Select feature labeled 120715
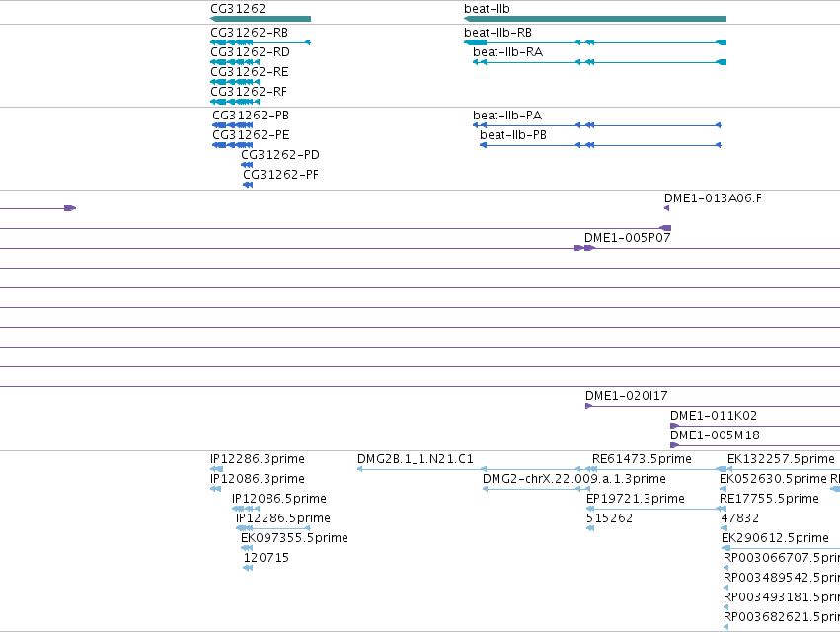This screenshot has width=840, height=632. tap(267, 558)
